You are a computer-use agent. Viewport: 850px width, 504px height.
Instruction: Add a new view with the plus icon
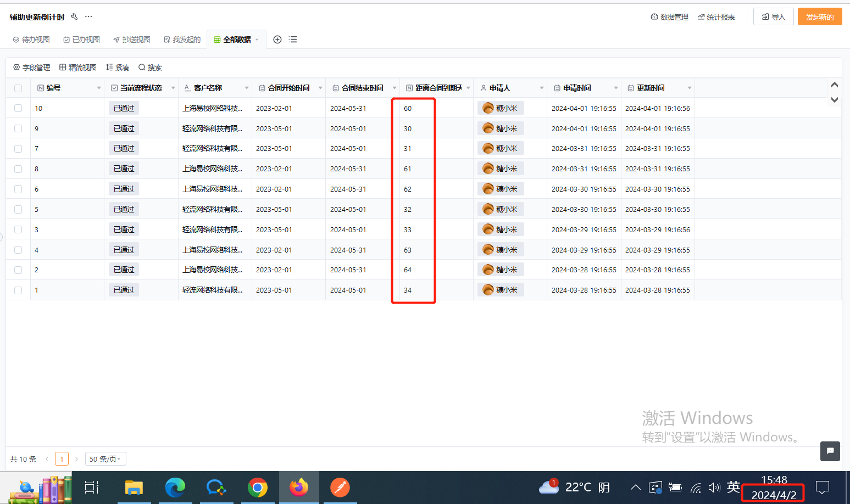click(x=277, y=40)
